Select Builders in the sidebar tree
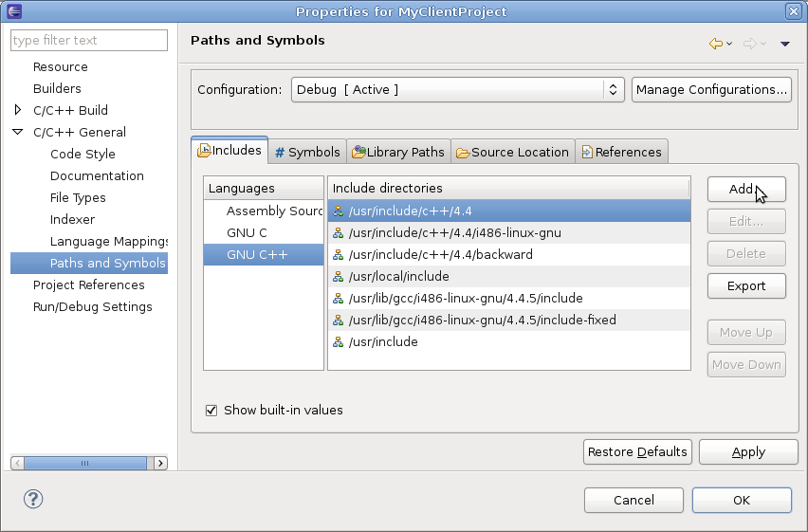 point(57,89)
